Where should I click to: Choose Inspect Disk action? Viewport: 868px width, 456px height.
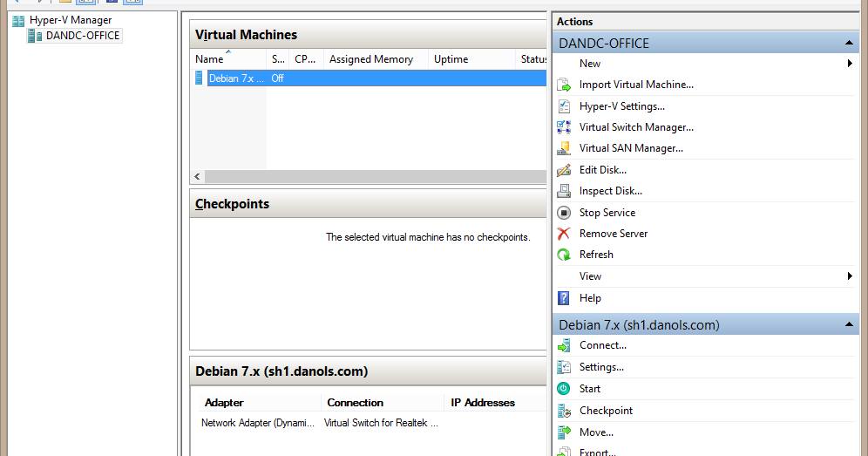pyautogui.click(x=611, y=191)
